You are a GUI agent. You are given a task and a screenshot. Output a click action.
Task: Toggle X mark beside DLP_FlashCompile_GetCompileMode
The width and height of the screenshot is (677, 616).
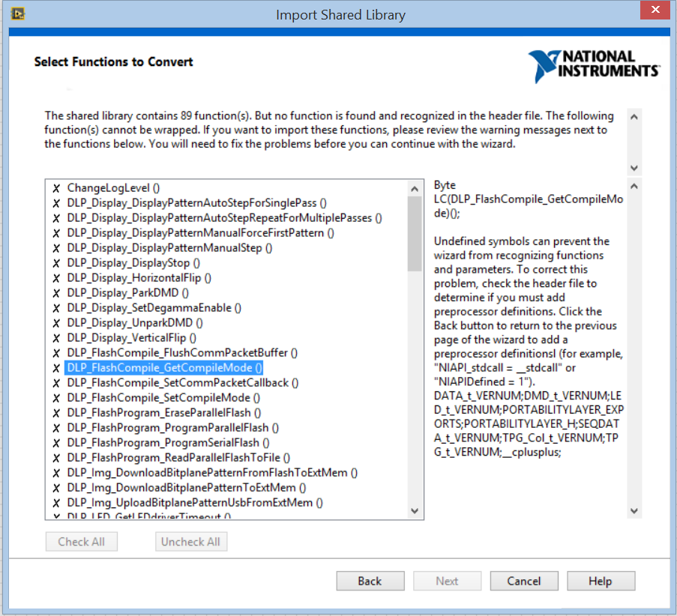tap(56, 368)
